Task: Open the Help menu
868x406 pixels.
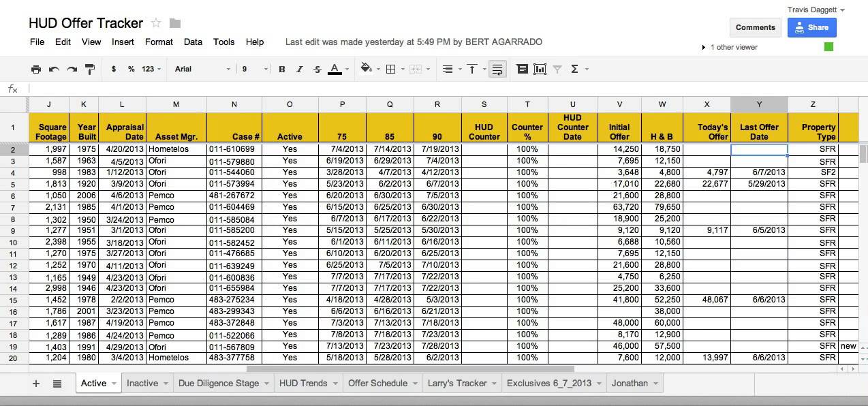Action: [x=255, y=42]
